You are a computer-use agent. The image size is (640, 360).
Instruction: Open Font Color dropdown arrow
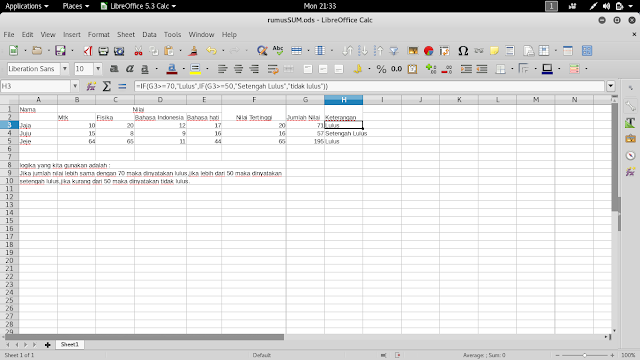(183, 69)
